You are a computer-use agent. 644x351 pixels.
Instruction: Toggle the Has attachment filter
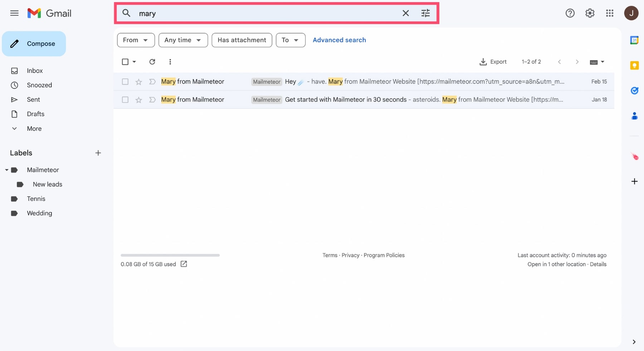pyautogui.click(x=242, y=40)
